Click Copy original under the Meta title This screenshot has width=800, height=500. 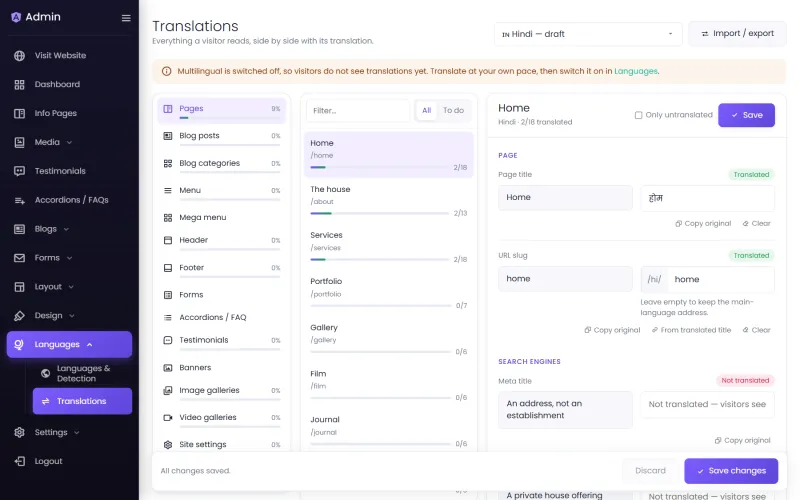pos(742,440)
